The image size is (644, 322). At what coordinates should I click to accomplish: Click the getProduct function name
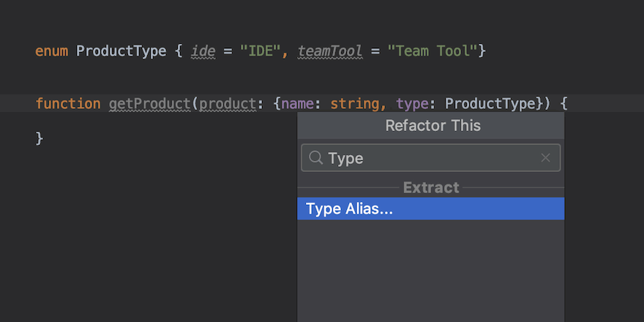point(150,103)
